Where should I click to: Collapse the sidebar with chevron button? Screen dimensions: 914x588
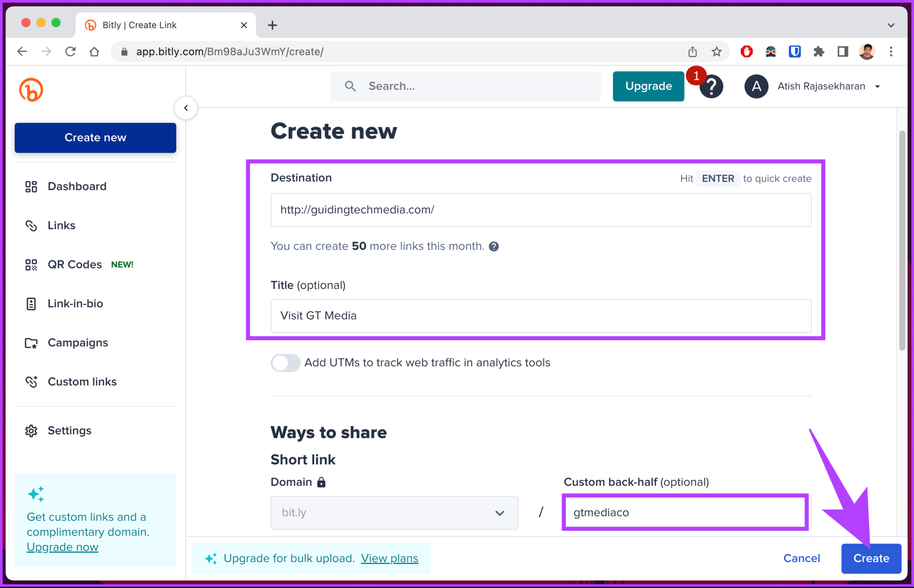(186, 108)
